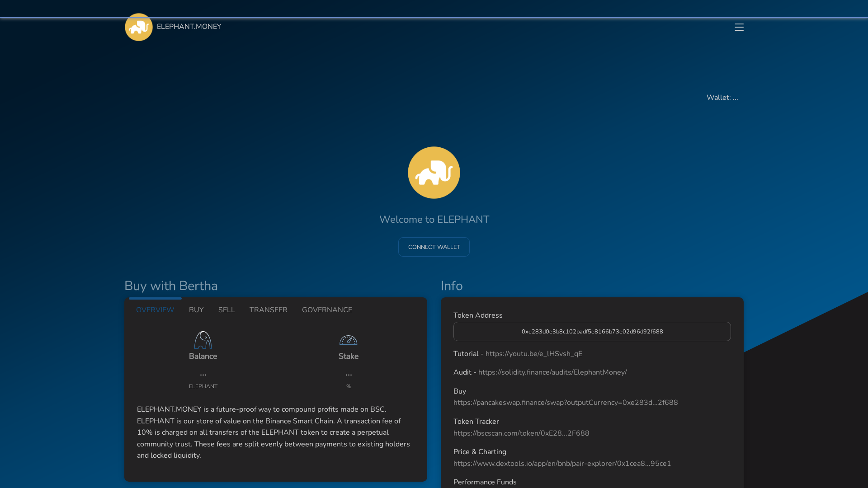This screenshot has height=488, width=868.
Task: Click the Stake gauge icon
Action: (x=349, y=340)
